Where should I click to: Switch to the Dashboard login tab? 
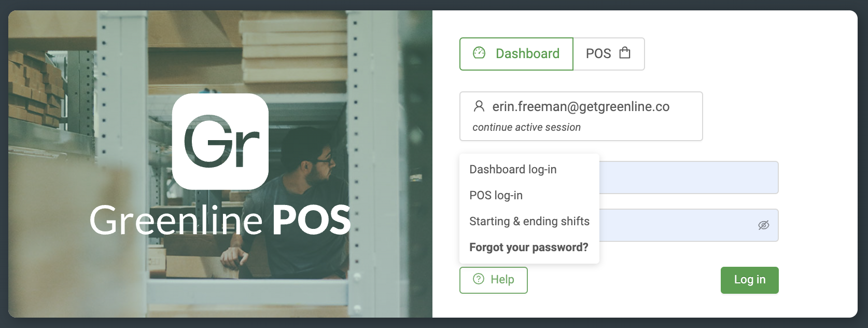pyautogui.click(x=516, y=53)
